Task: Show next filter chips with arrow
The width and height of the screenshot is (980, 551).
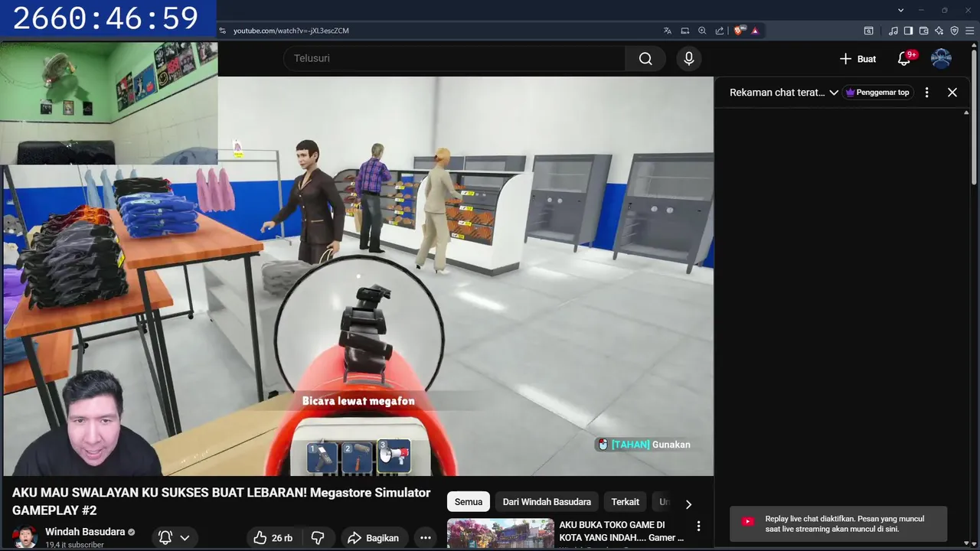Action: coord(688,504)
